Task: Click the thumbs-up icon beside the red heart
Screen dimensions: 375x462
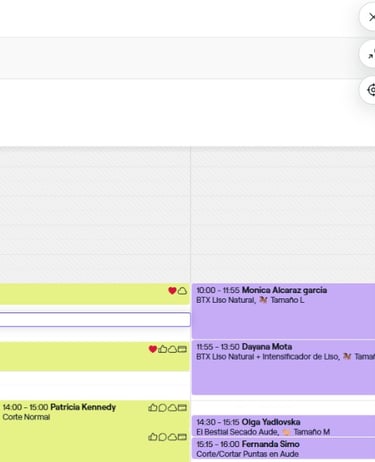Action: [162, 349]
